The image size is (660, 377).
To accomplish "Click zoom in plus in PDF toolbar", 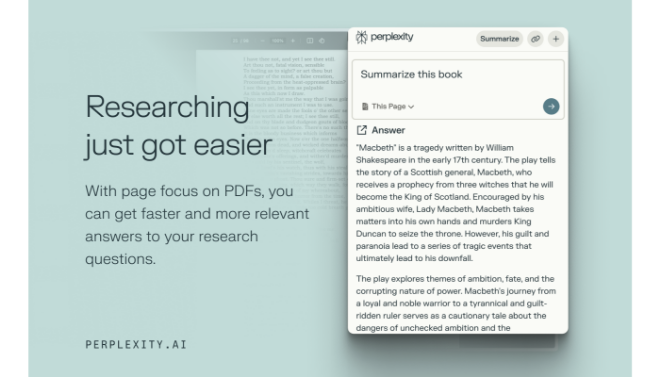I will tap(293, 41).
